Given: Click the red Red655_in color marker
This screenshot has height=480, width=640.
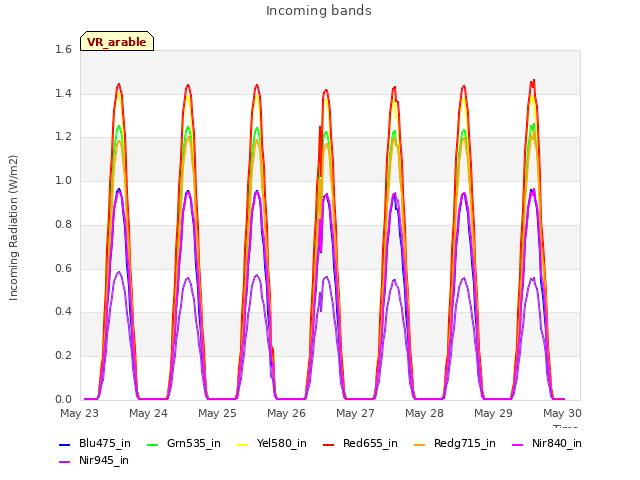Looking at the screenshot, I should pos(329,444).
